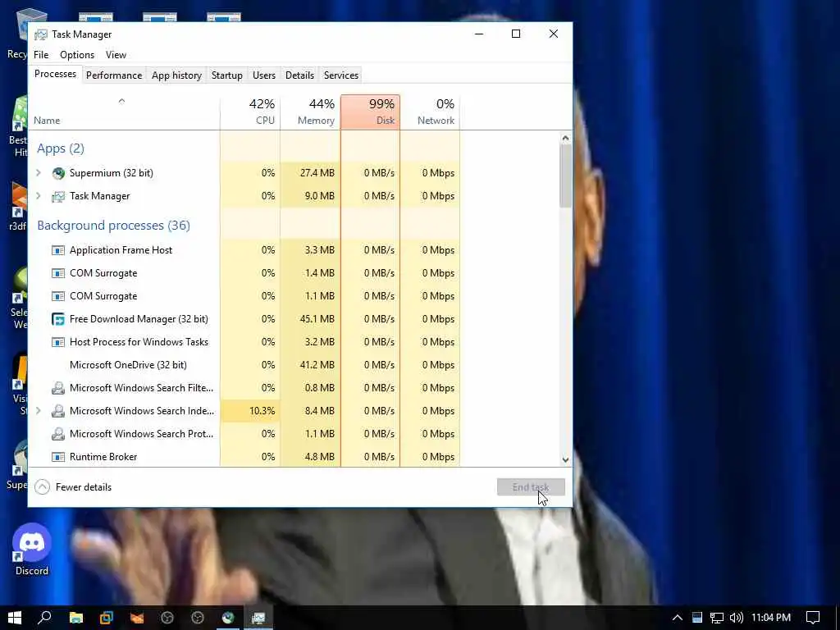The height and width of the screenshot is (630, 840).
Task: Collapse to Fewer details view
Action: point(73,487)
